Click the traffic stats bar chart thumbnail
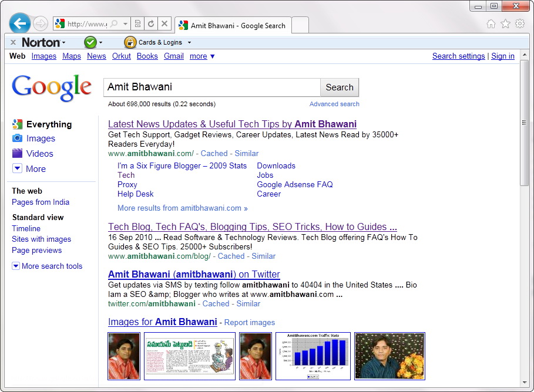Image resolution: width=534 pixels, height=392 pixels. 313,356
